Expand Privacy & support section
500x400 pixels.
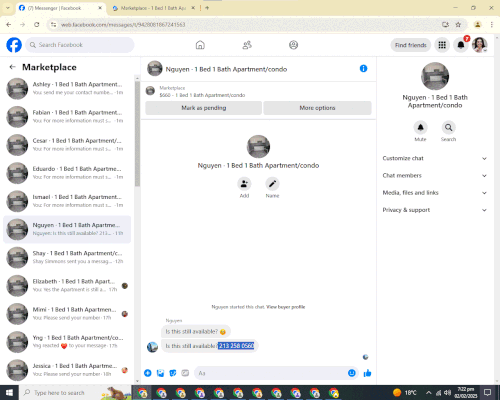tap(435, 210)
